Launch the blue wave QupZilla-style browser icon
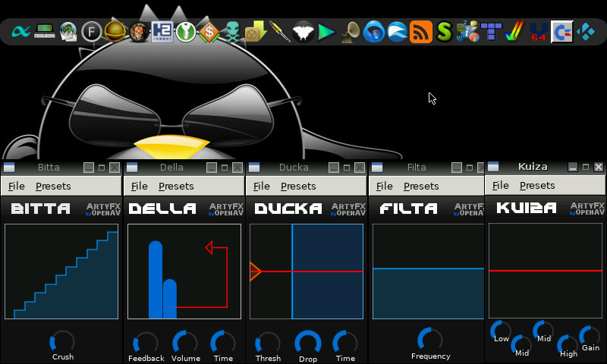 397,32
